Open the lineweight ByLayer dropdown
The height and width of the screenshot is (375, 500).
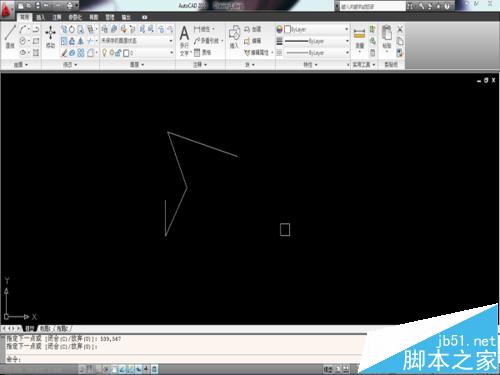tap(316, 41)
